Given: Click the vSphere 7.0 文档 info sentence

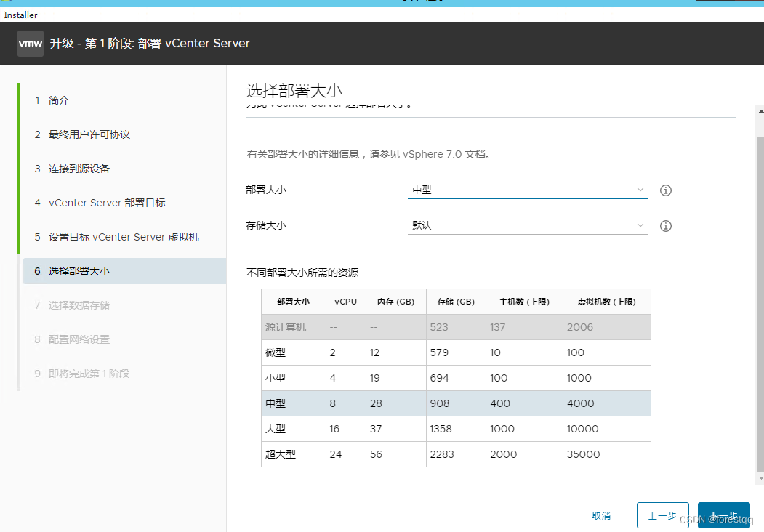Looking at the screenshot, I should coord(369,154).
